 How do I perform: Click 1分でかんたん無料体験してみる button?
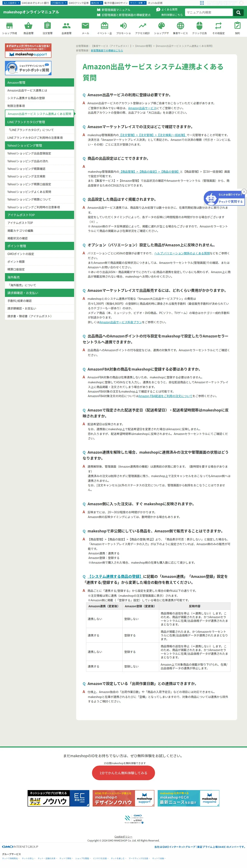(123, 773)
